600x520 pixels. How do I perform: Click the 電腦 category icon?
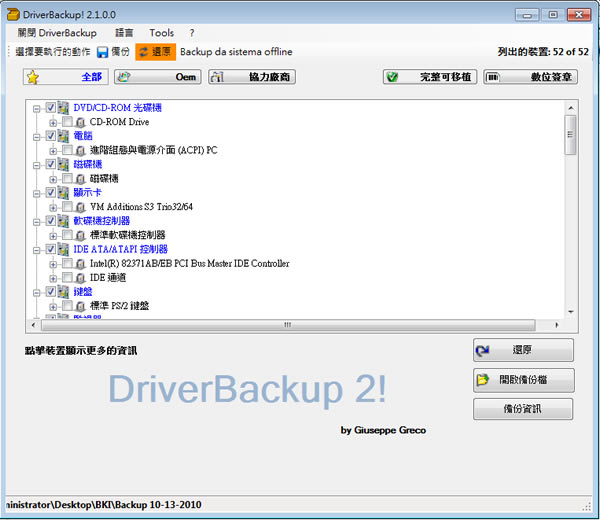click(x=63, y=136)
